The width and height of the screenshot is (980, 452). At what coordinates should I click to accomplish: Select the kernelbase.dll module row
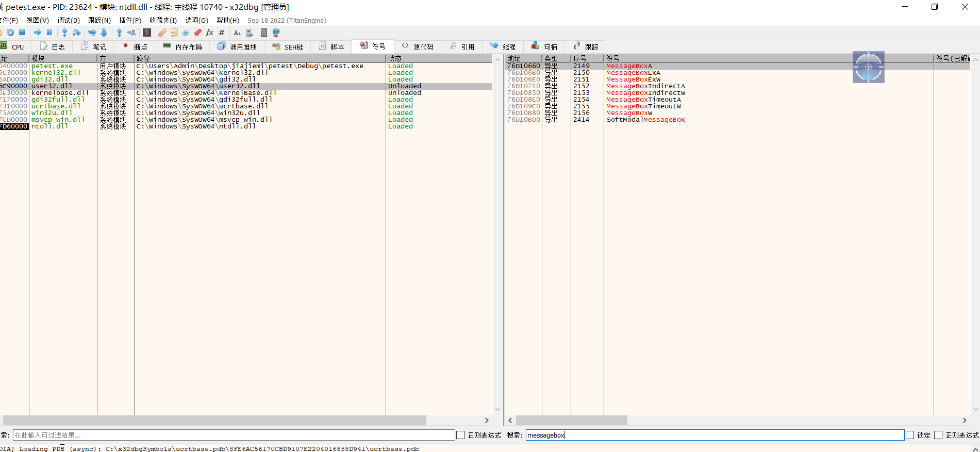(x=246, y=93)
